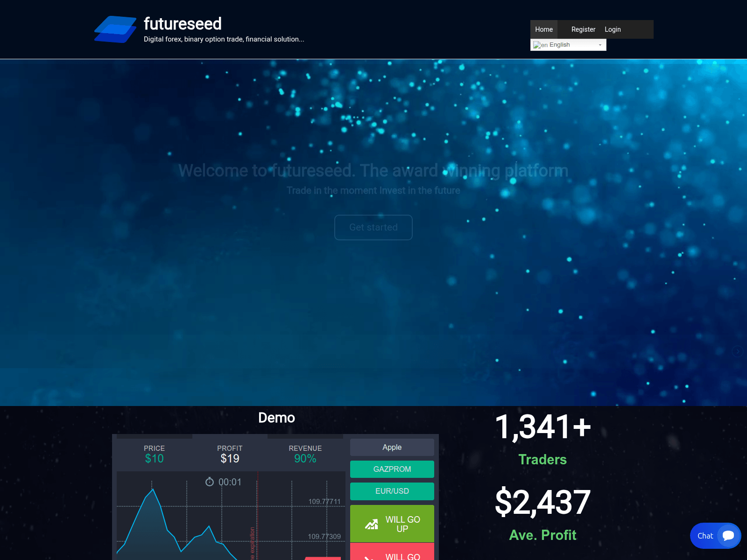
Task: Open the Chat widget
Action: 715,536
